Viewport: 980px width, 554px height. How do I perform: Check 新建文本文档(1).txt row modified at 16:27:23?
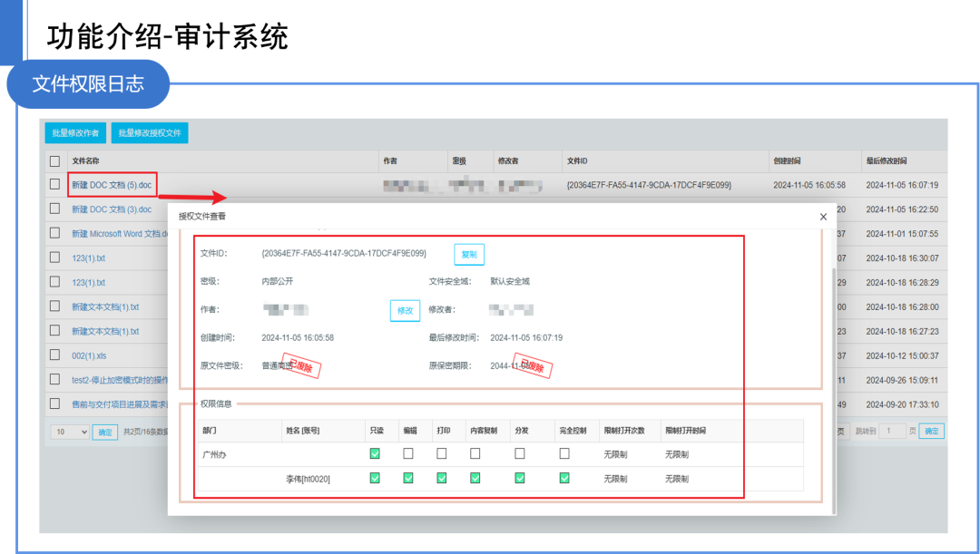click(x=55, y=330)
